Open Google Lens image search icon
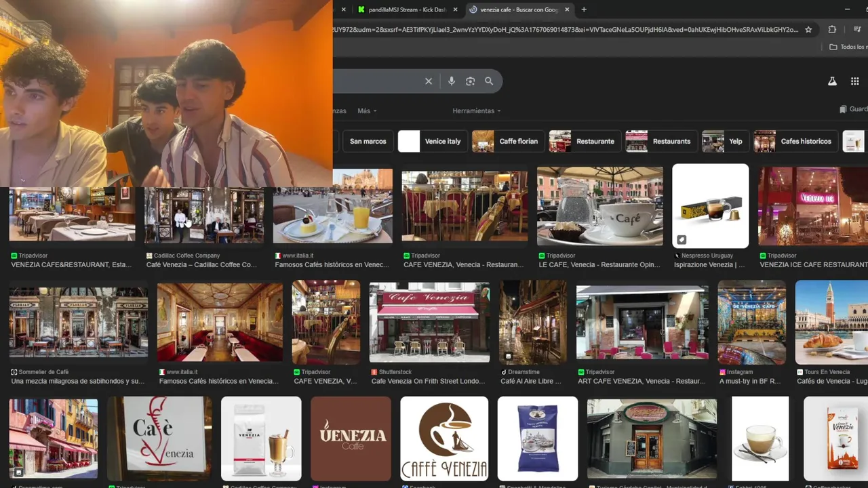868x488 pixels. pyautogui.click(x=470, y=81)
